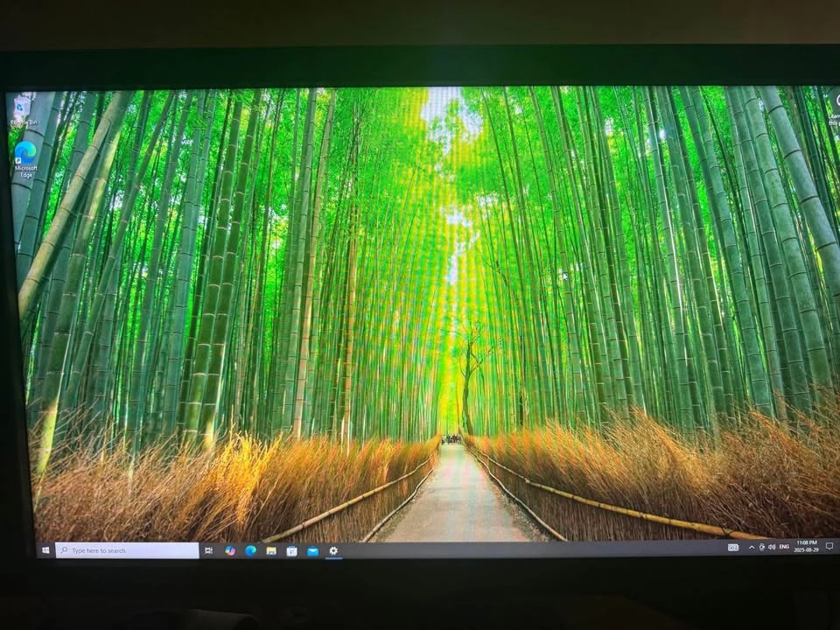Click the Windows Start button
The image size is (840, 630).
[x=45, y=550]
